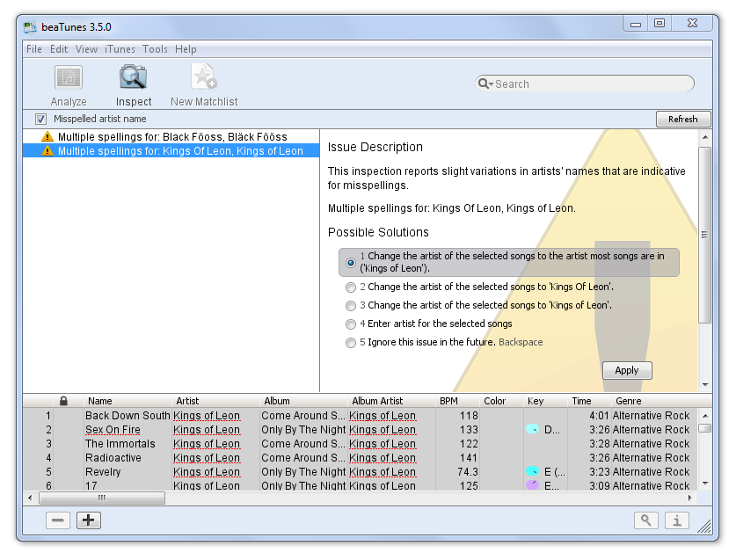The height and width of the screenshot is (560, 736).
Task: Click the cyan key color dot for Sex On Fire
Action: [x=532, y=430]
